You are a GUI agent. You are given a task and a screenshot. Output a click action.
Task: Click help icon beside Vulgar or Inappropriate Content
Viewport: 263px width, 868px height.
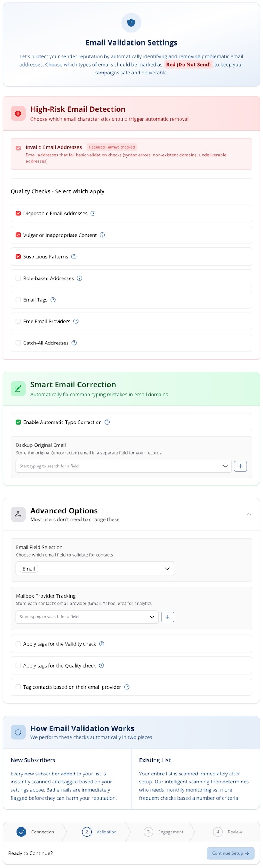point(103,235)
